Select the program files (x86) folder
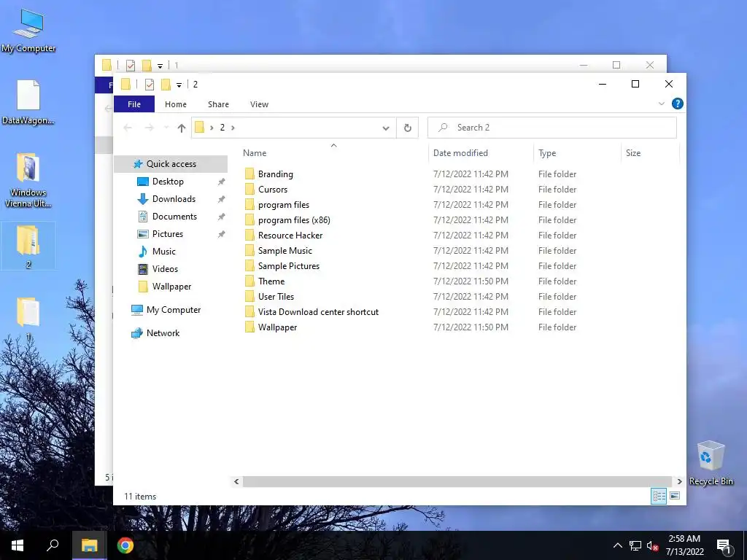 coord(294,219)
